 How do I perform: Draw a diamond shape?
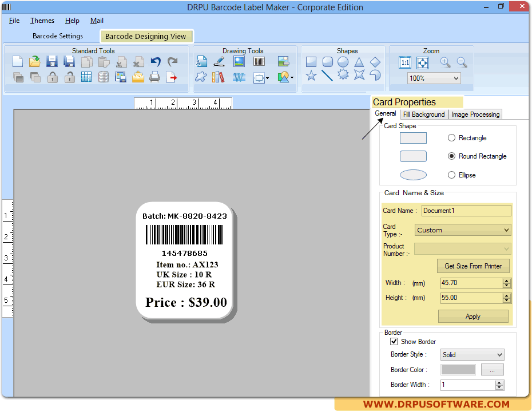click(x=375, y=62)
